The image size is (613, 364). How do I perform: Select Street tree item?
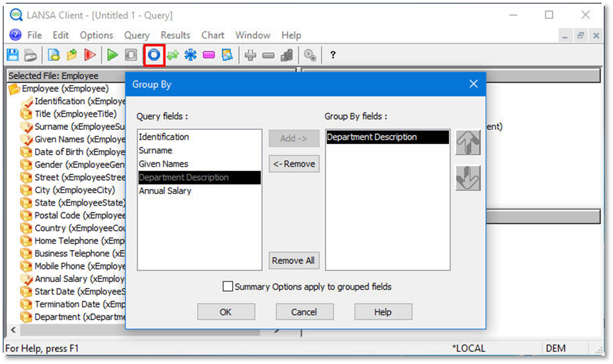80,177
